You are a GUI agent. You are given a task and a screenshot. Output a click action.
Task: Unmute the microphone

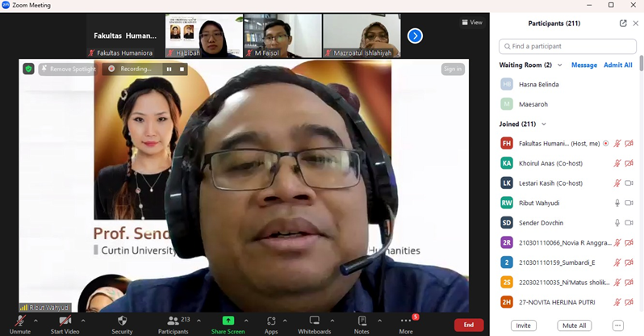click(x=19, y=321)
